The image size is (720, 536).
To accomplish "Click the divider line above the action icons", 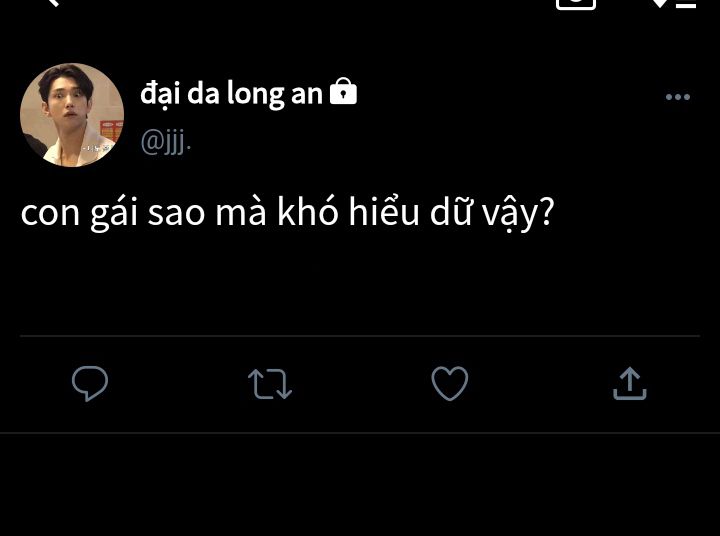I will (360, 336).
